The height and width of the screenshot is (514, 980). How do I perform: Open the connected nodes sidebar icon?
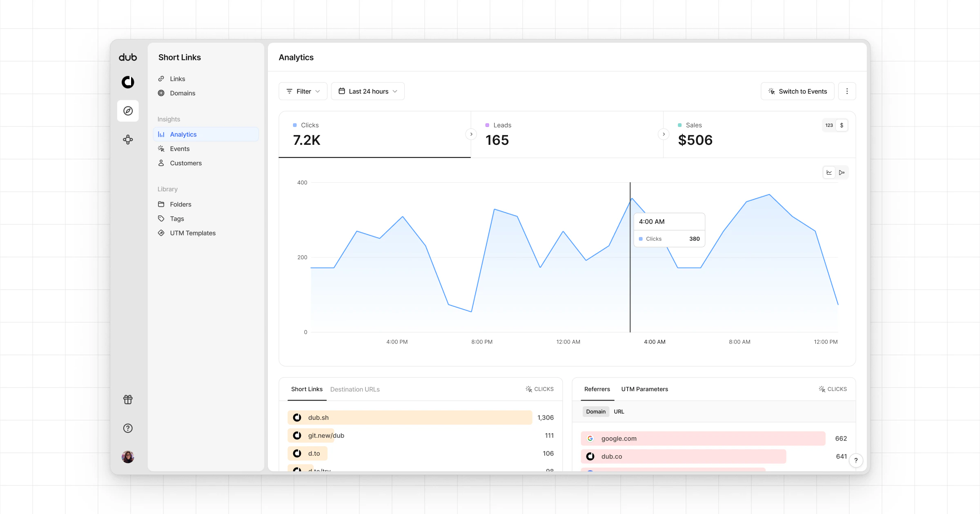pos(128,140)
